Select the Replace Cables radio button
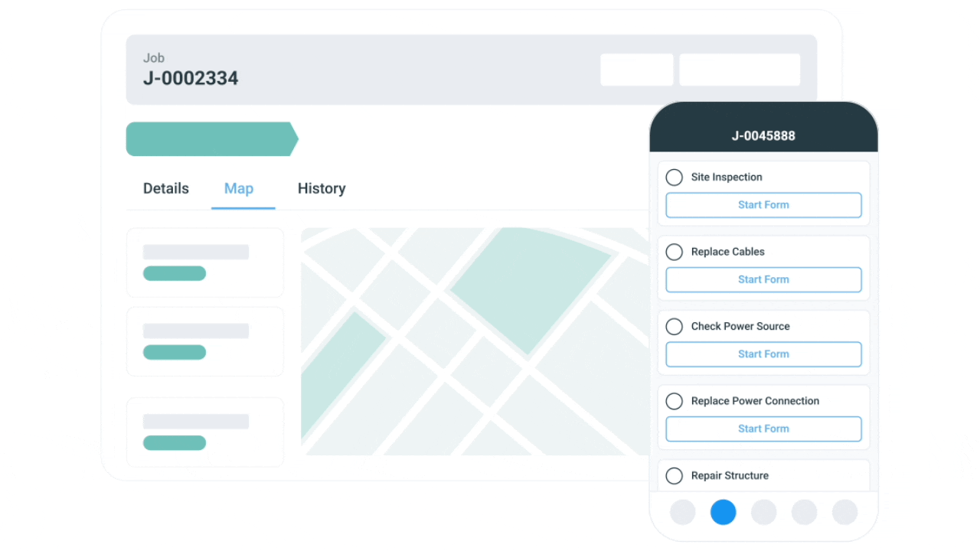Screen dimensions: 980x551 674,252
